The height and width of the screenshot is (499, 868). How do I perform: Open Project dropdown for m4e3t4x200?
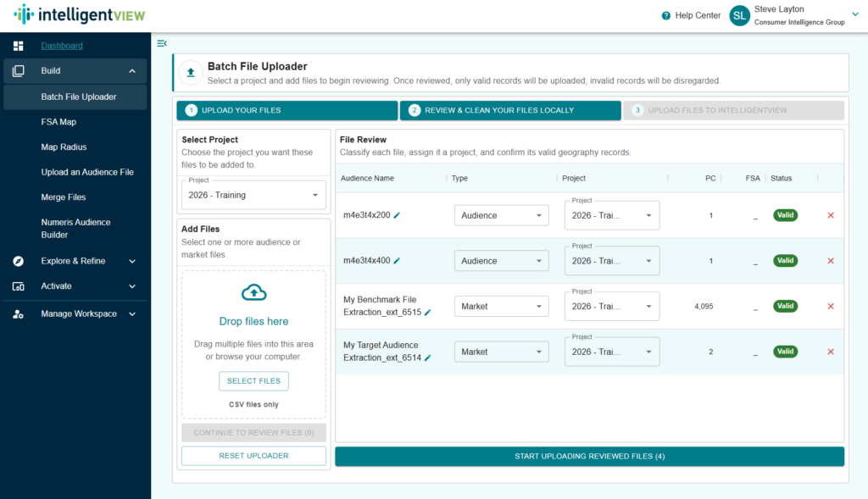tap(612, 215)
